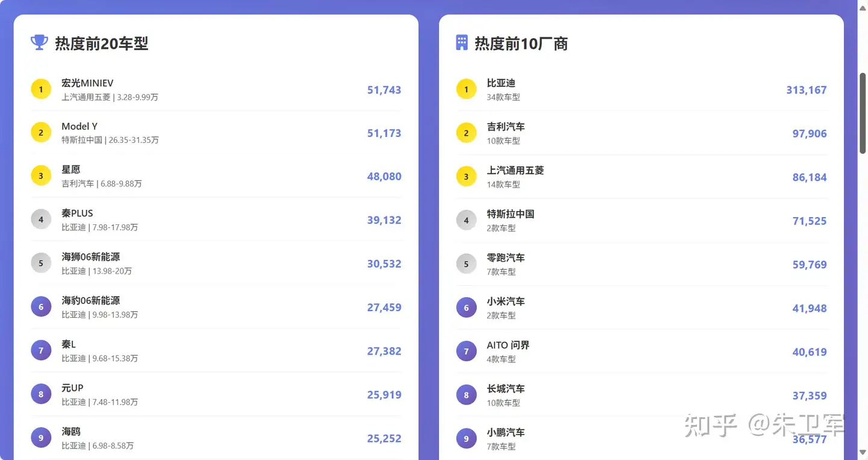Click rank badge 2 for Model Y
The width and height of the screenshot is (868, 460).
41,133
